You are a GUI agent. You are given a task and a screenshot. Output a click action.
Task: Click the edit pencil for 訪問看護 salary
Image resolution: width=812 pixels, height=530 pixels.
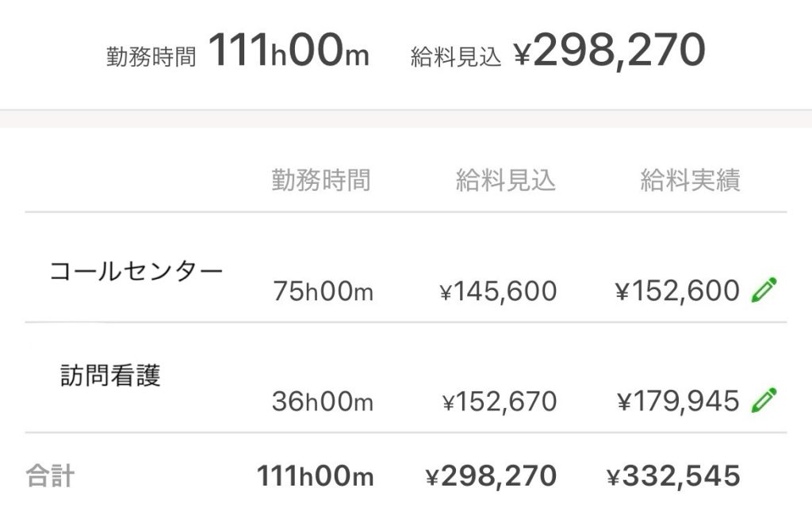point(764,400)
